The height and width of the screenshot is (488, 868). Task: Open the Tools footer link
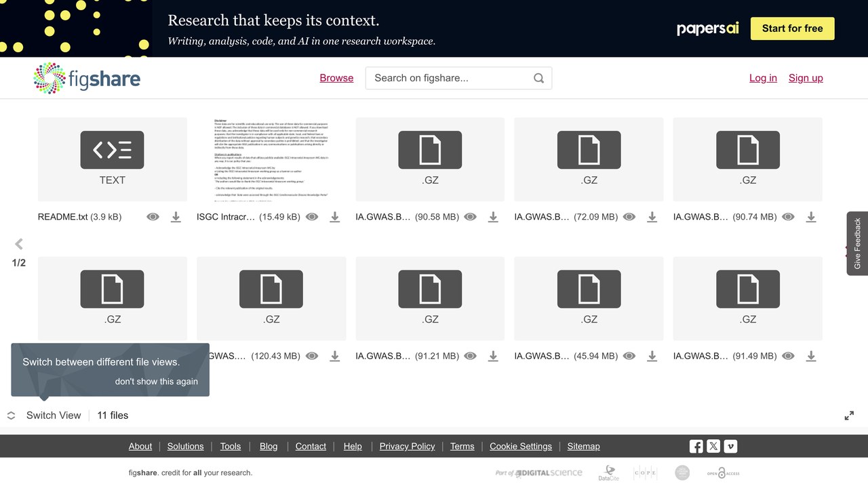pos(231,446)
